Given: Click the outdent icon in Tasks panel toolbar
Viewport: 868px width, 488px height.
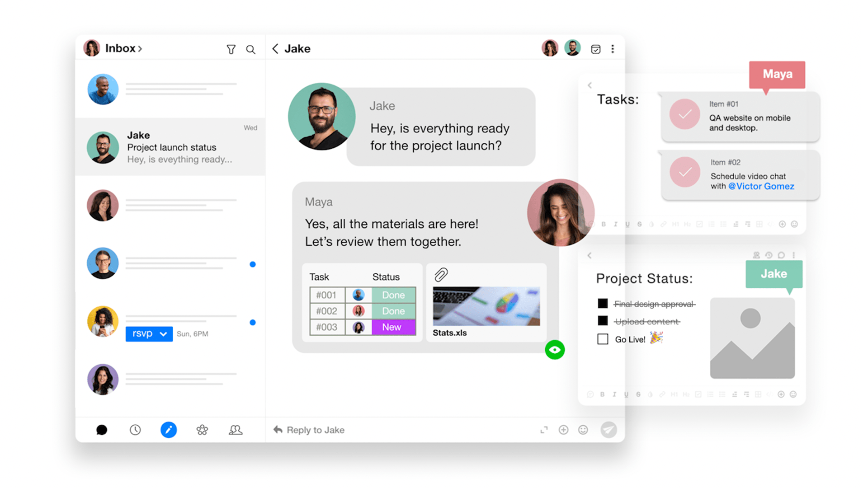Looking at the screenshot, I should pyautogui.click(x=736, y=224).
